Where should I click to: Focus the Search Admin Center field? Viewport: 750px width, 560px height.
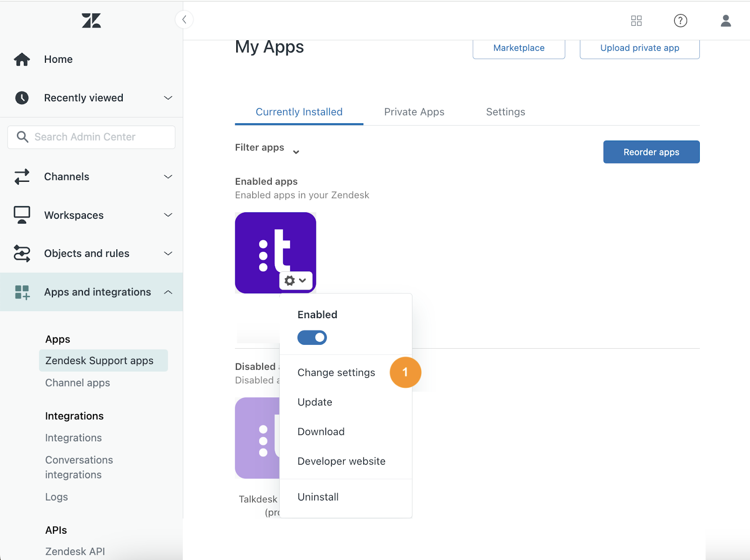pos(91,137)
